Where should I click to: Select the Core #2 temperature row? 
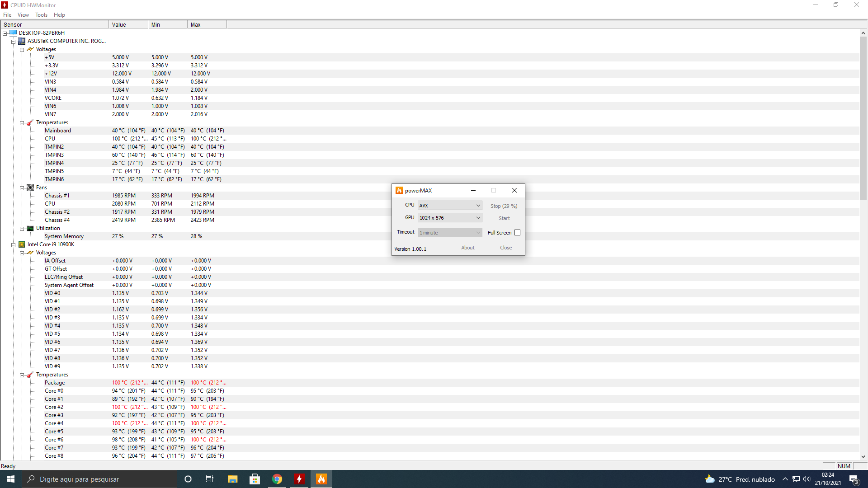(x=429, y=407)
